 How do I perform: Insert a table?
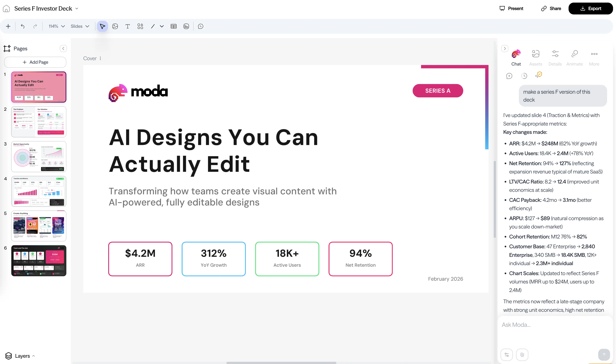174,26
